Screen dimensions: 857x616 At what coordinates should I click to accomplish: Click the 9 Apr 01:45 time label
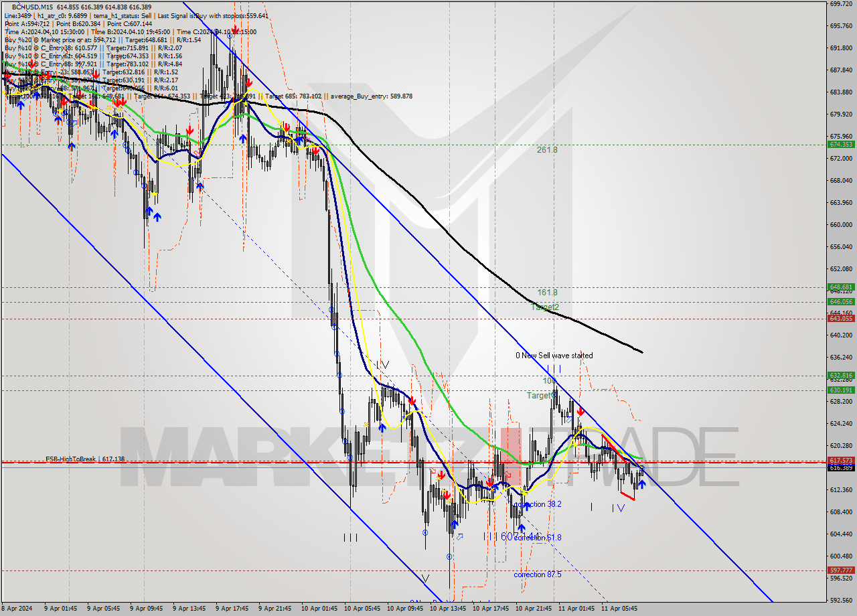point(61,609)
